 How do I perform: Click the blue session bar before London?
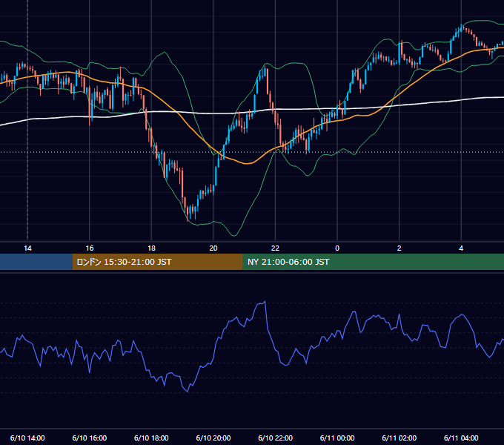(x=36, y=262)
